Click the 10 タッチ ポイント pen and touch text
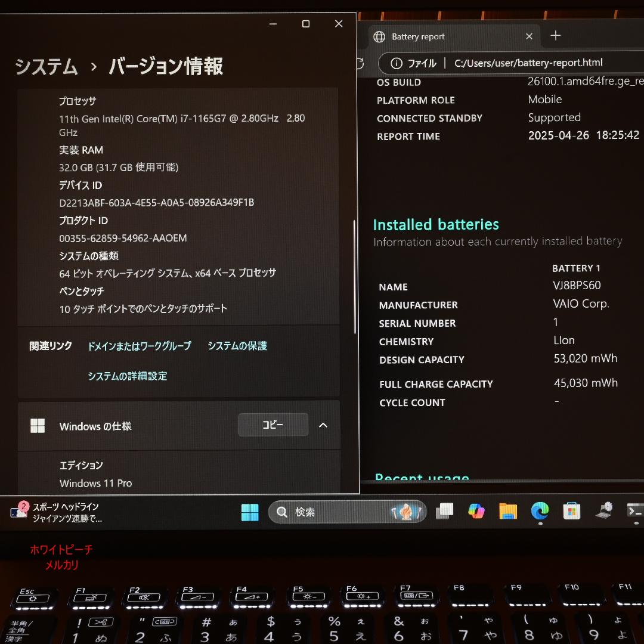The height and width of the screenshot is (644, 644). [143, 308]
